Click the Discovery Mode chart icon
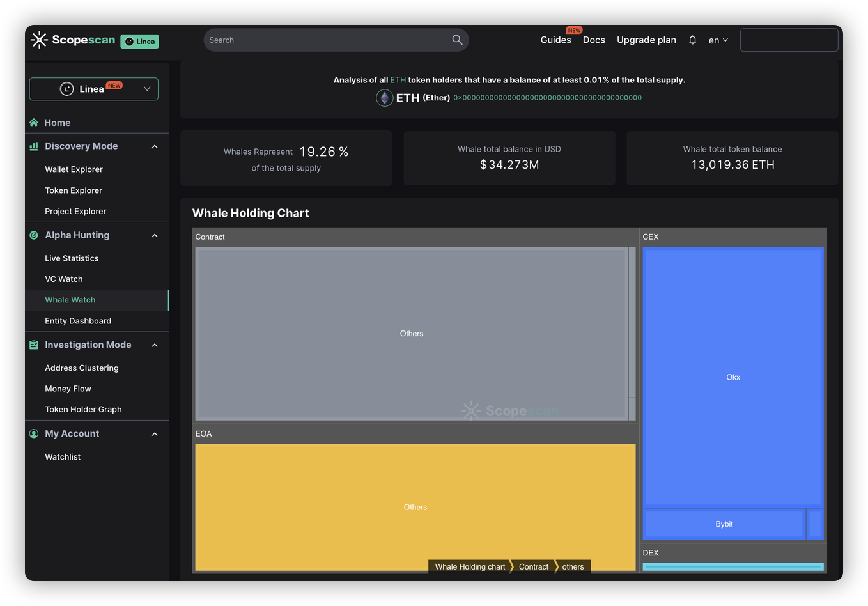 [34, 146]
